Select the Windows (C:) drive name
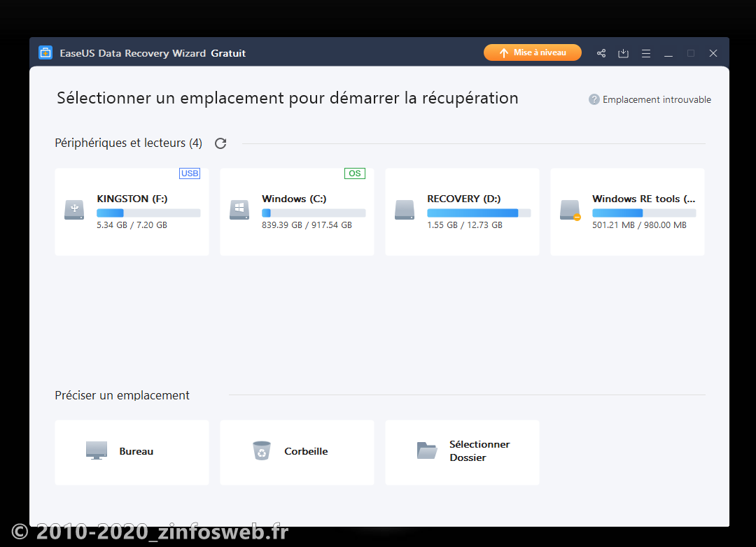Image resolution: width=756 pixels, height=547 pixels. pyautogui.click(x=294, y=199)
